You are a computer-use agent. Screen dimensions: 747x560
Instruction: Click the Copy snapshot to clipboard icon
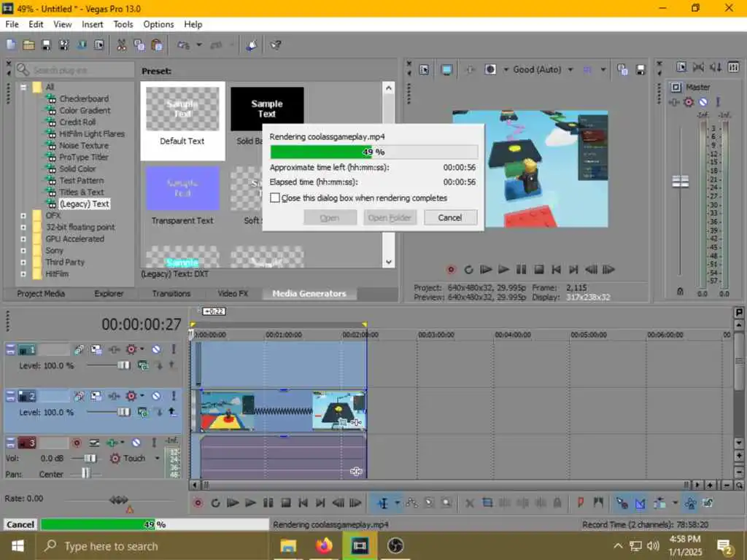pyautogui.click(x=622, y=69)
